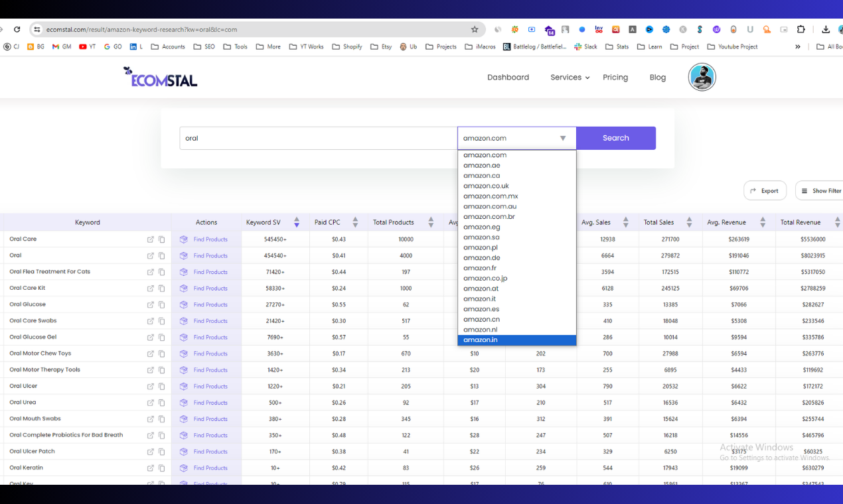Open the SEO bookmarks folder

[204, 46]
